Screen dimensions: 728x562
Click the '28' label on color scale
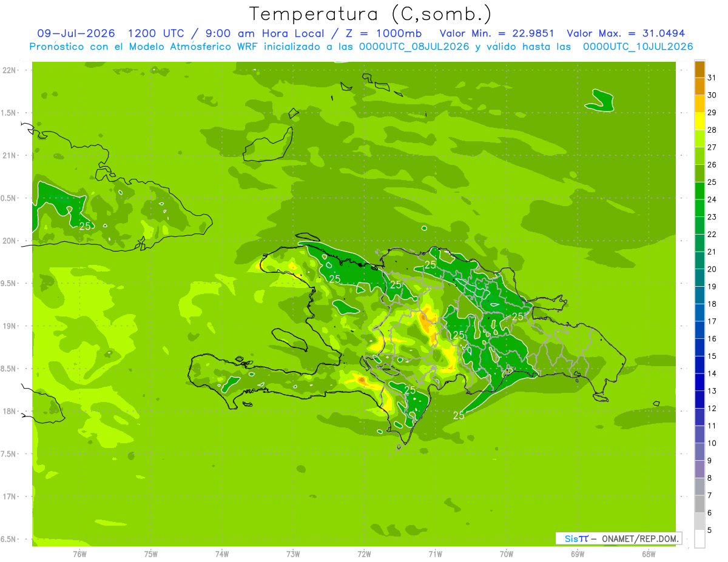[x=712, y=130]
